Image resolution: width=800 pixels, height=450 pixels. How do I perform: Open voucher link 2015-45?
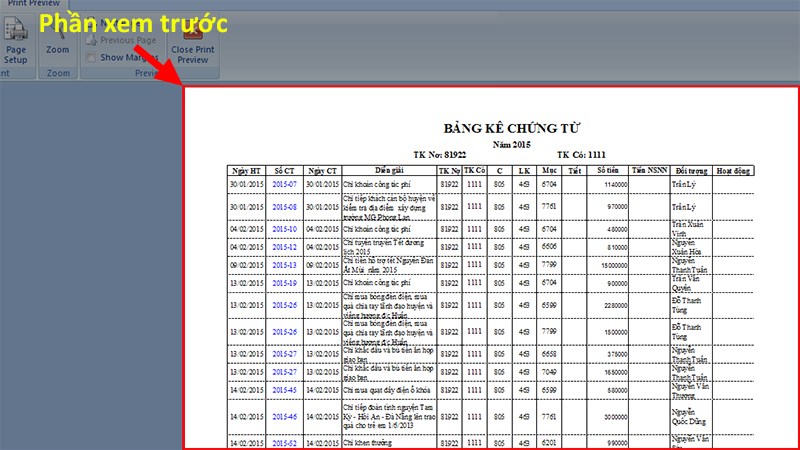(284, 390)
